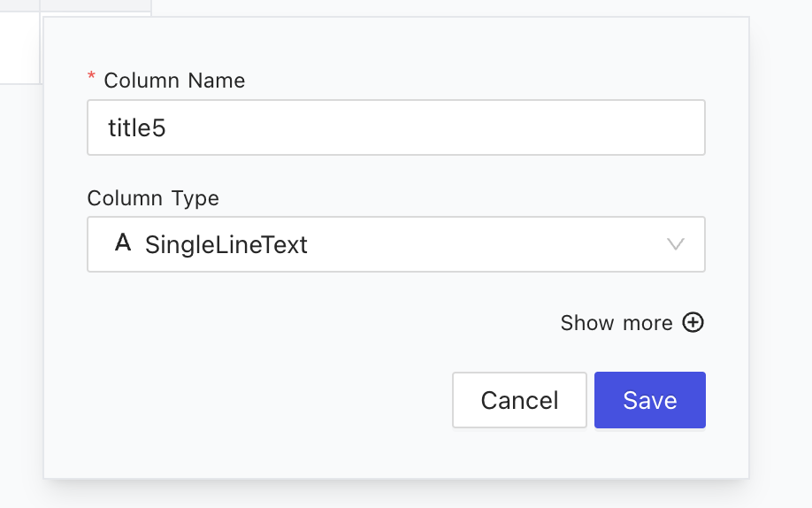Click the blank dialog area below Save button
The width and height of the screenshot is (812, 508).
click(650, 453)
